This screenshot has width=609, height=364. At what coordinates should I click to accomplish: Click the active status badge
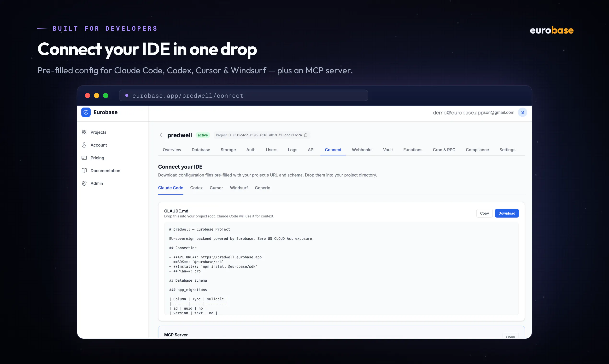[203, 135]
